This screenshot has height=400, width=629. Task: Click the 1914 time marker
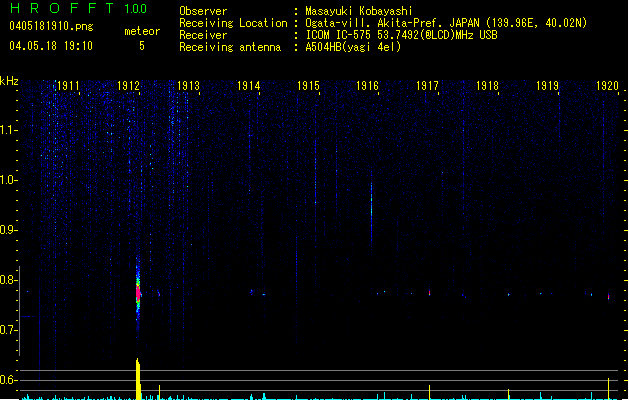click(x=248, y=86)
